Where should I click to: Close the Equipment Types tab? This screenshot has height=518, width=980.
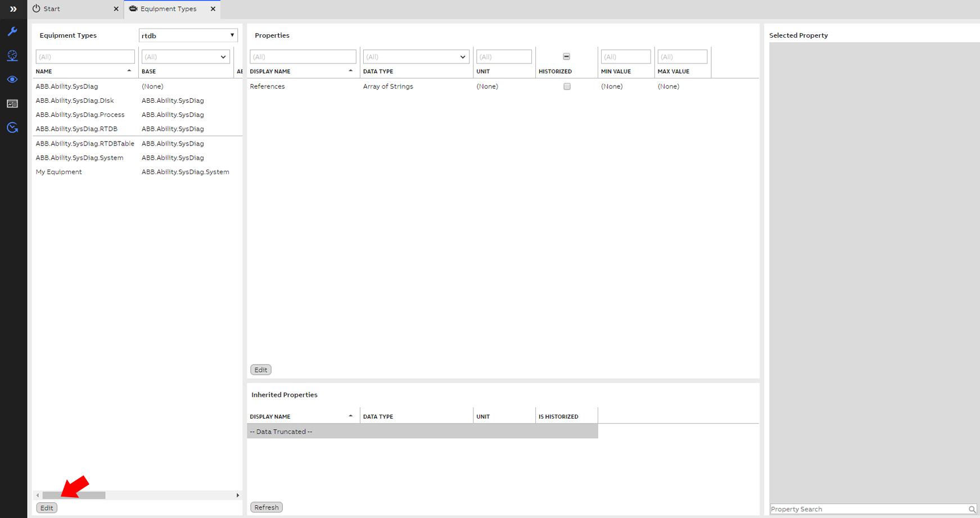[x=213, y=9]
